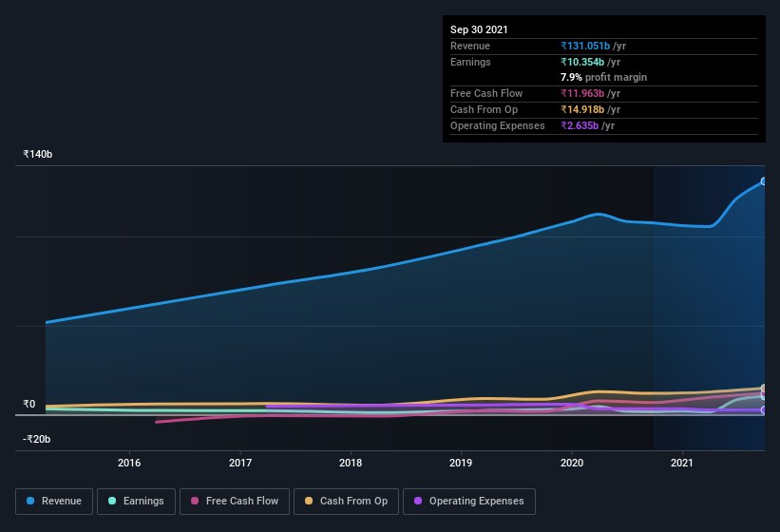Toggle the Operating Expenses legend button

[x=469, y=502]
